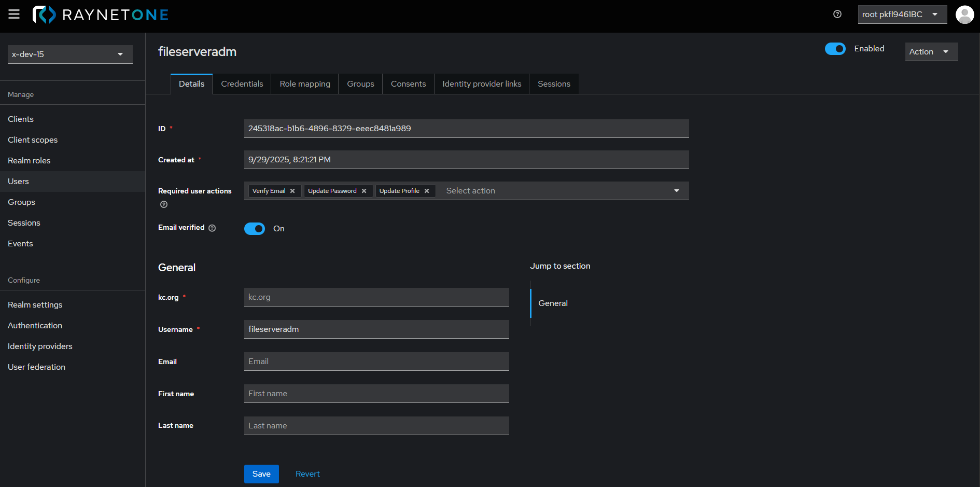980x487 pixels.
Task: Open the help question mark icon in header
Action: (x=837, y=15)
